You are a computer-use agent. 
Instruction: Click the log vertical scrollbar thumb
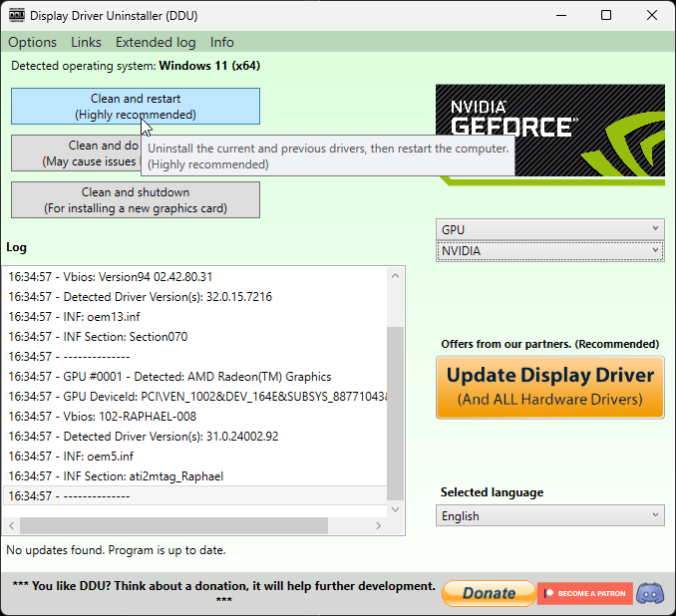coord(396,413)
